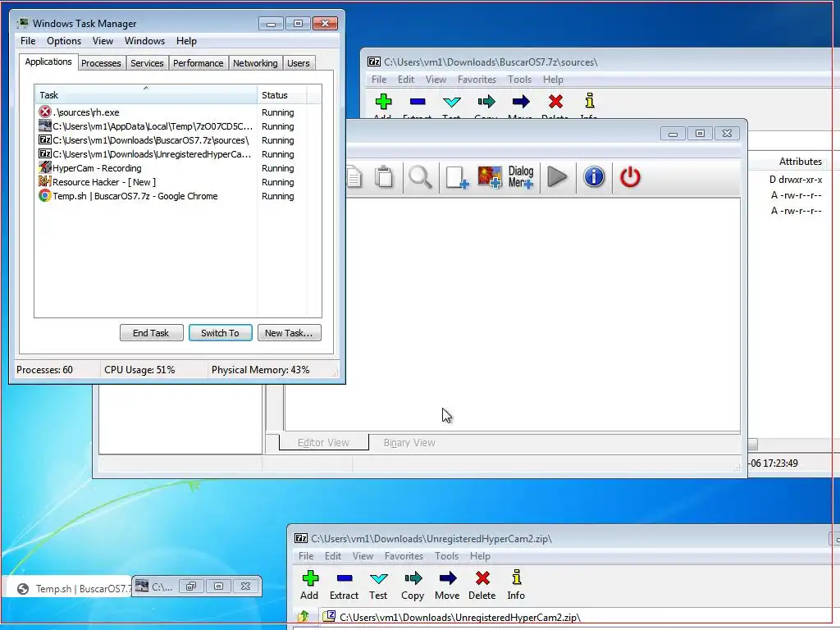Click Copy arrow icon in BuscarOS7.7z window
Image resolution: width=840 pixels, height=630 pixels.
486,101
